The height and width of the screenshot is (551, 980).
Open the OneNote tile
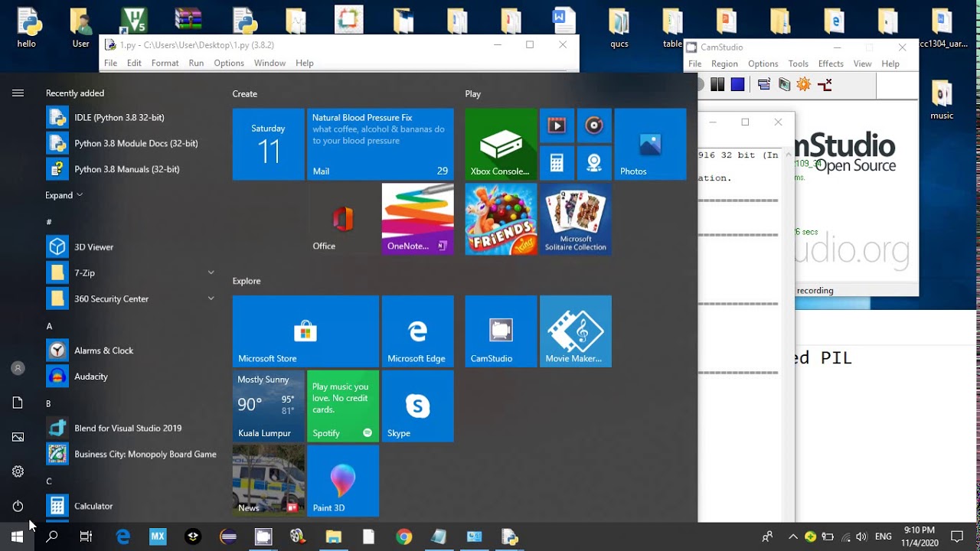pos(417,219)
